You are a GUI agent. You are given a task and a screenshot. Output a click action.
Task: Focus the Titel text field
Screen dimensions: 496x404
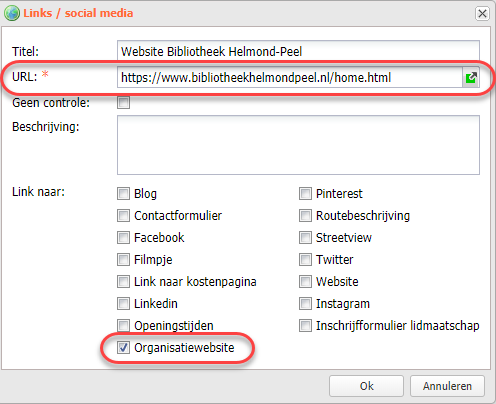click(x=298, y=51)
